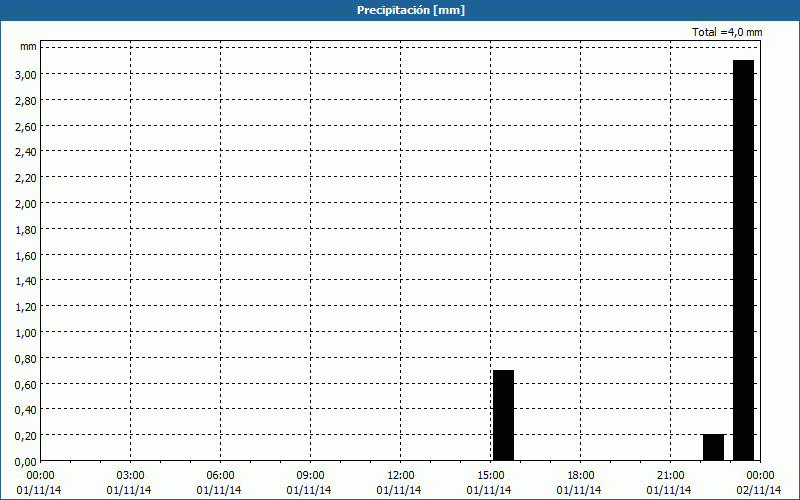Image resolution: width=800 pixels, height=500 pixels.
Task: Click the 'mm' unit label on y-axis
Action: click(x=29, y=46)
